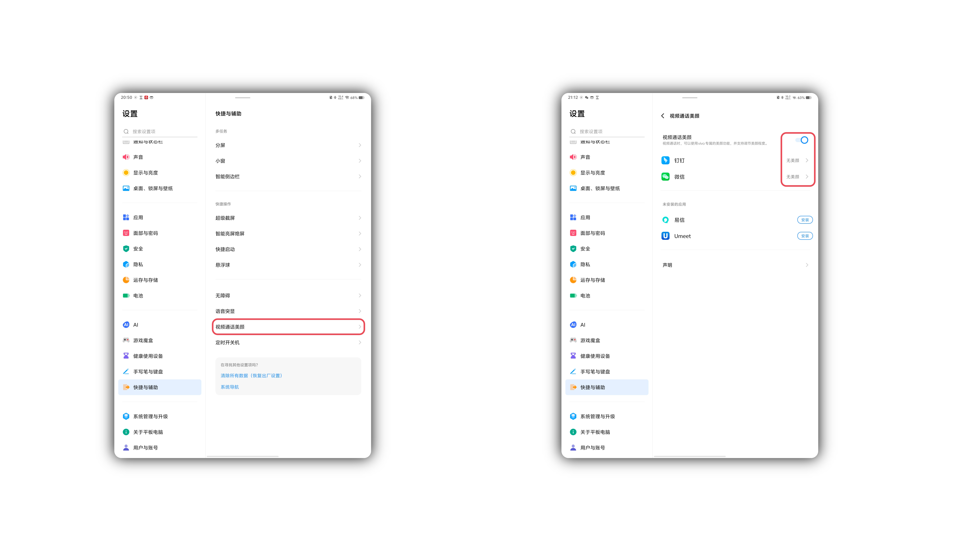Click the 健康使用设备 hourglass icon in left screenshot

point(126,356)
